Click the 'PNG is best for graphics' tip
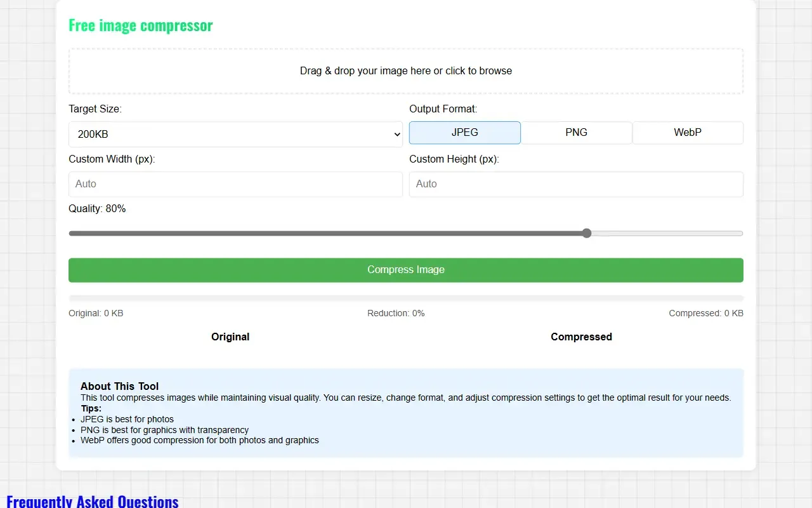 pyautogui.click(x=164, y=430)
